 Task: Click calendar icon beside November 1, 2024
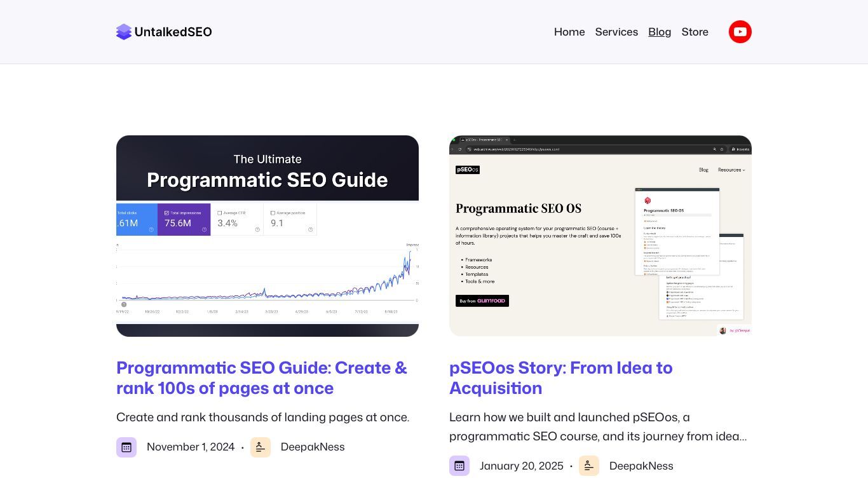point(126,447)
